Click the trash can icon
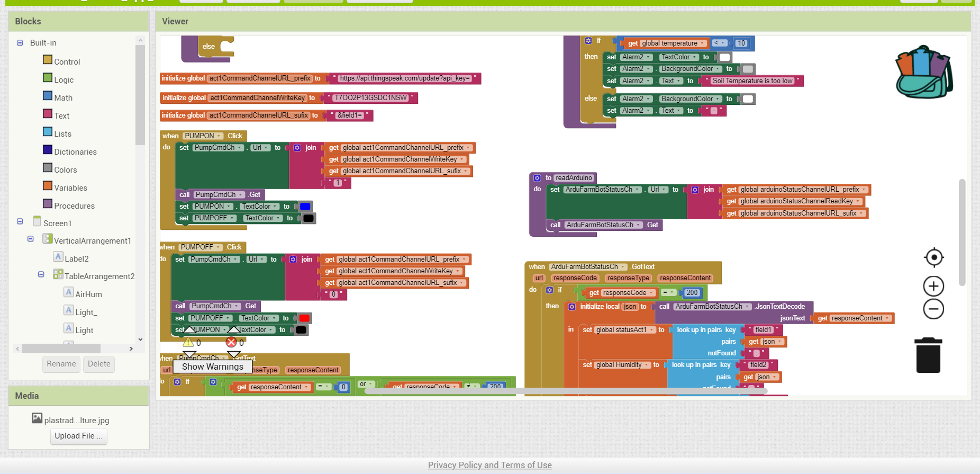This screenshot has width=980, height=474. click(928, 355)
